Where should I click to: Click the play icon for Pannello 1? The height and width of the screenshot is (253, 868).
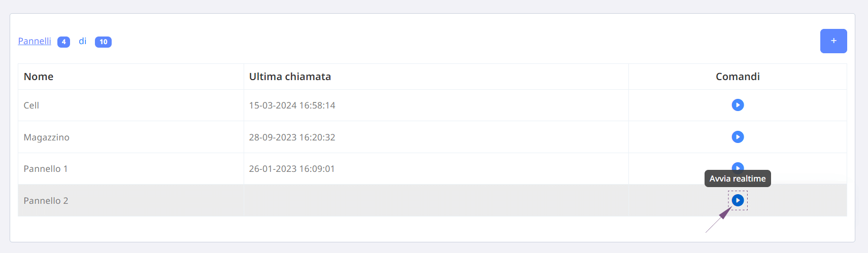tap(738, 166)
